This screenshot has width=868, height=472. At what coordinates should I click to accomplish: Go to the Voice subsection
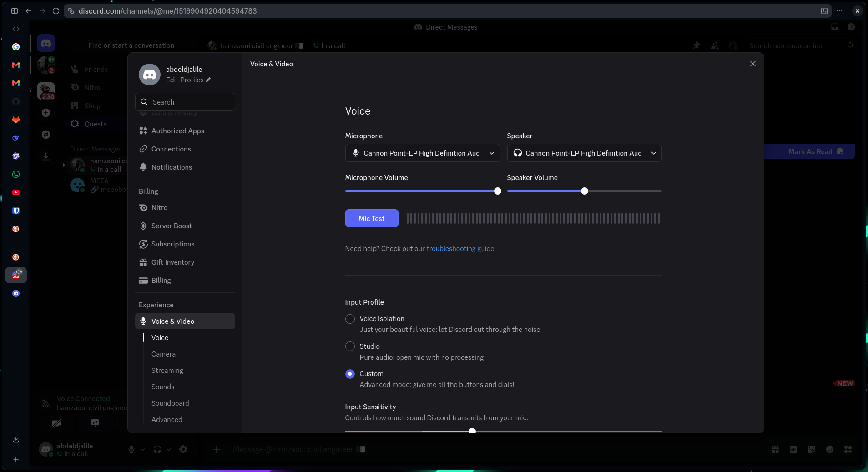pos(160,337)
